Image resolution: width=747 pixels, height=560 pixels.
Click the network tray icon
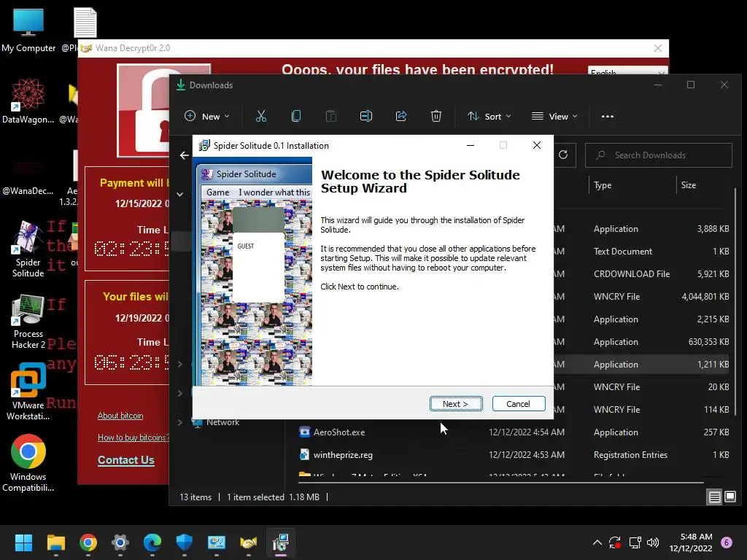click(635, 542)
